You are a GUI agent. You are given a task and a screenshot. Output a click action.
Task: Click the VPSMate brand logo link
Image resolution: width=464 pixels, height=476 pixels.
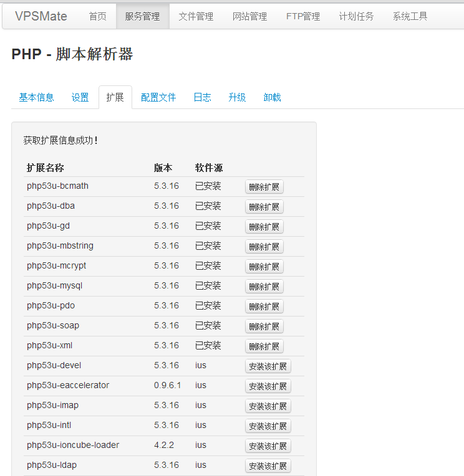(x=41, y=16)
